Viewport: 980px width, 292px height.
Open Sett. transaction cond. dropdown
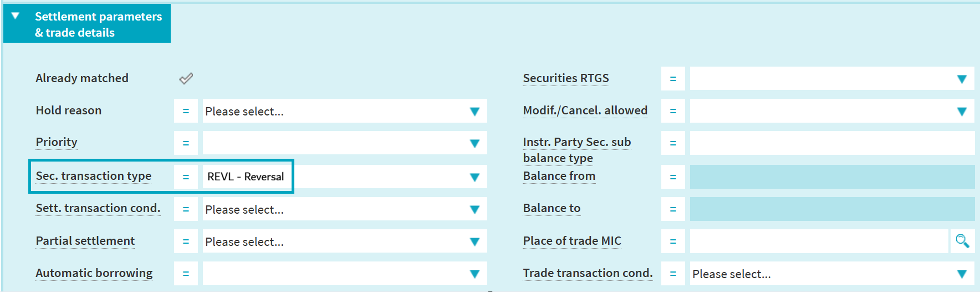474,209
